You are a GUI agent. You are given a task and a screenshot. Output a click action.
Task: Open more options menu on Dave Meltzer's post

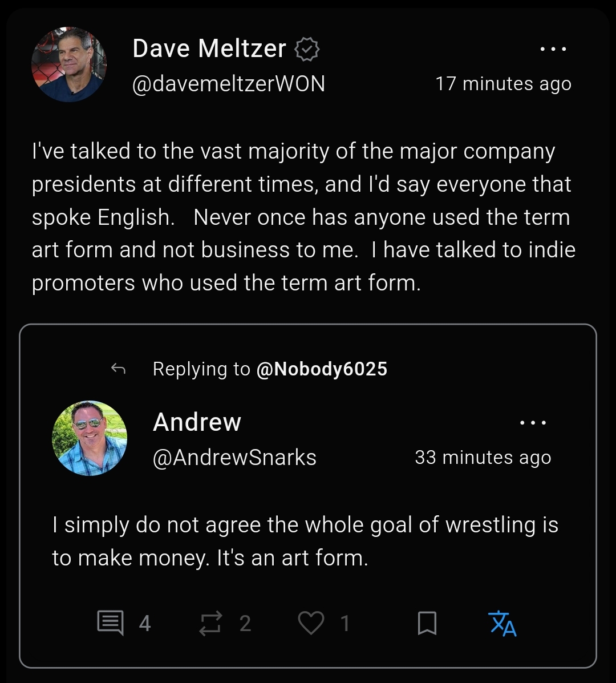click(x=553, y=50)
